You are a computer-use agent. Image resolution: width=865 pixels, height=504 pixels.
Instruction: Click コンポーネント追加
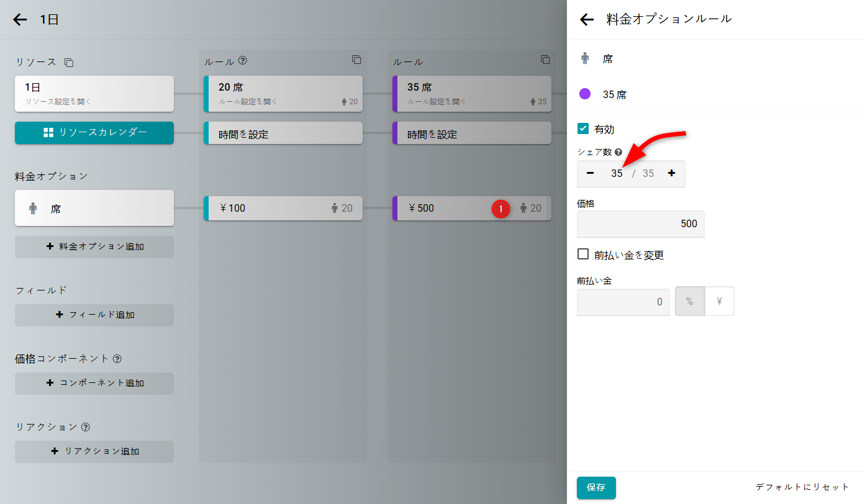94,384
